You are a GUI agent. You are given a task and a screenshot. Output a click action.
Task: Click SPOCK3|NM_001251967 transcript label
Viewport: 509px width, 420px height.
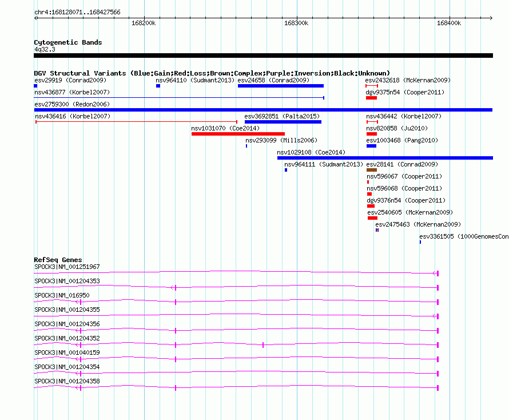(x=67, y=267)
